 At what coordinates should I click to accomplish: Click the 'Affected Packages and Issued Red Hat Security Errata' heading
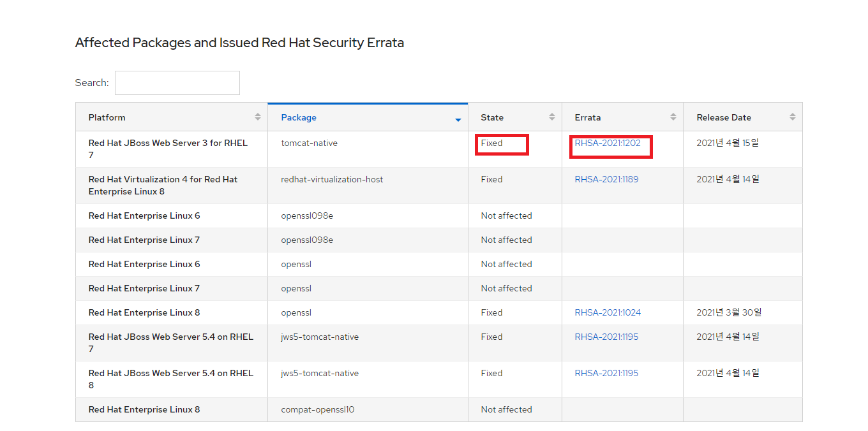click(239, 43)
